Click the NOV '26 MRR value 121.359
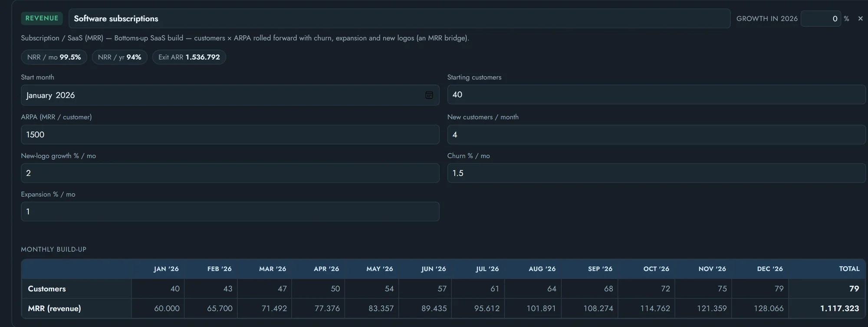Viewport: 868px width, 327px height. pyautogui.click(x=712, y=308)
